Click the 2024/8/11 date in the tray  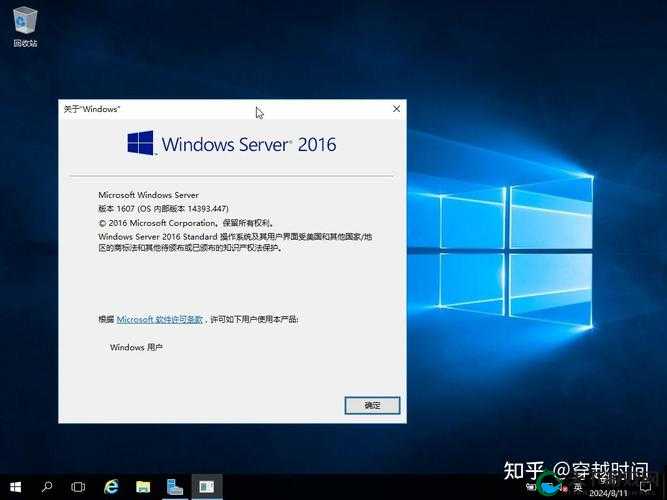(608, 494)
